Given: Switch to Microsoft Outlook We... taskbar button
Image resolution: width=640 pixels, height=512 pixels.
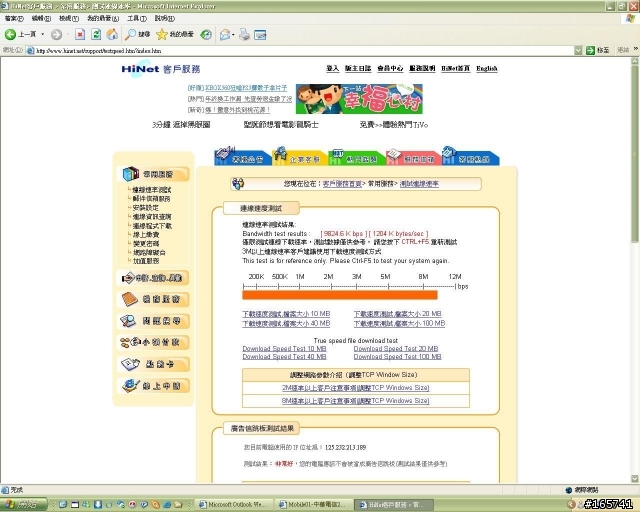Looking at the screenshot, I should point(233,505).
